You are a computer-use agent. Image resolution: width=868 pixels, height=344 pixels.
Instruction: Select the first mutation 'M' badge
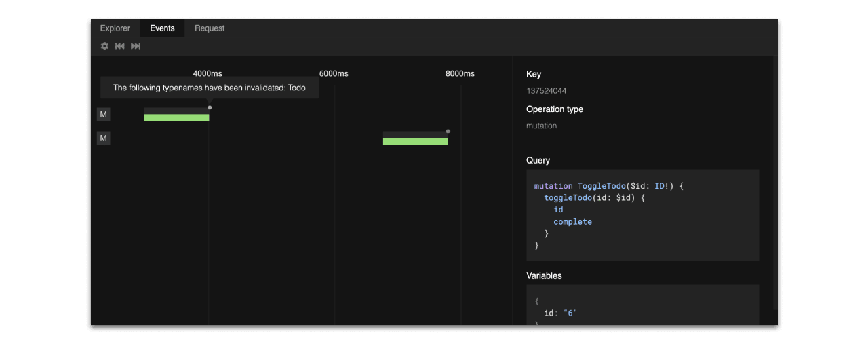104,115
